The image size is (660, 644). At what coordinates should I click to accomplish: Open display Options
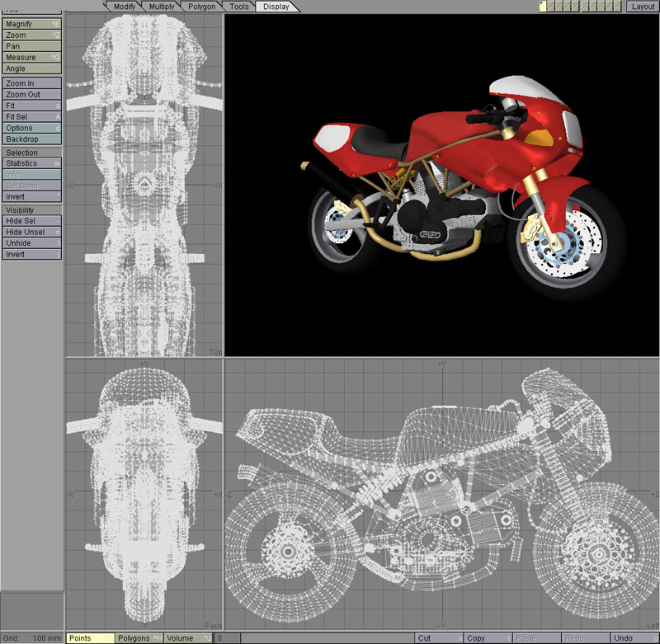[32, 128]
